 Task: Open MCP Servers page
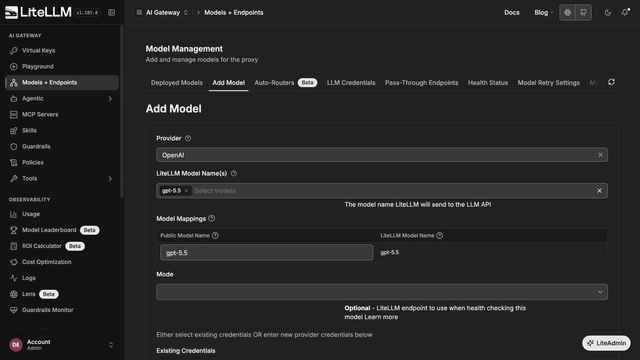pyautogui.click(x=62, y=114)
